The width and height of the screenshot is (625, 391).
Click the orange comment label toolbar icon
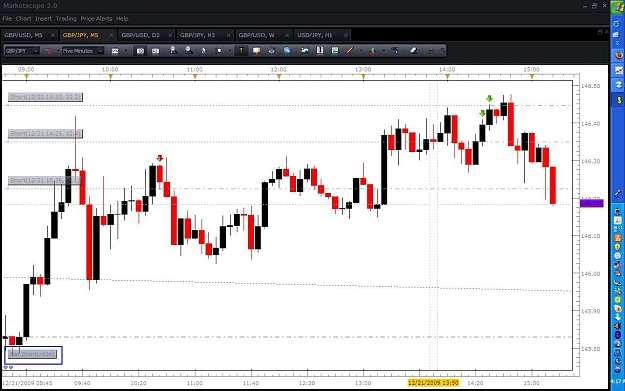[x=256, y=51]
